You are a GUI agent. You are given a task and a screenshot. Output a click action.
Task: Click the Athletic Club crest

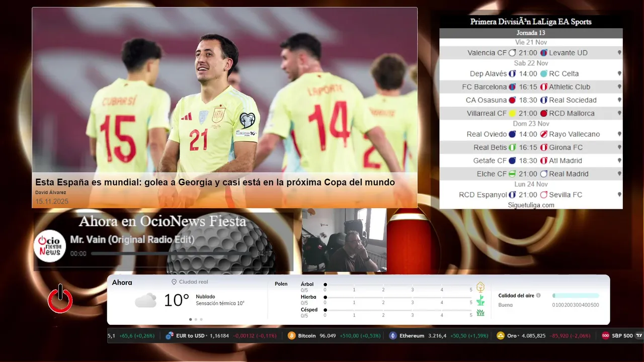(543, 87)
